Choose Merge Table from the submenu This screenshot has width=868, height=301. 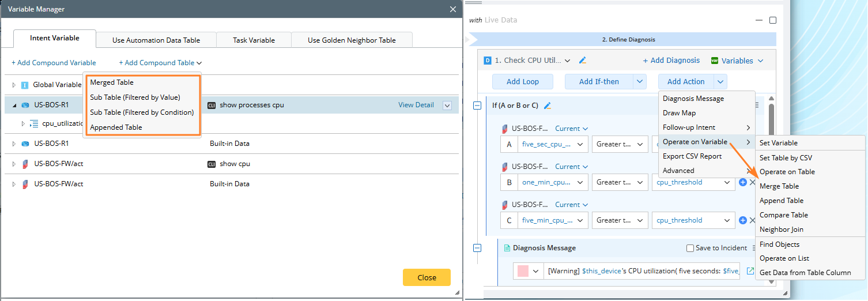[779, 186]
